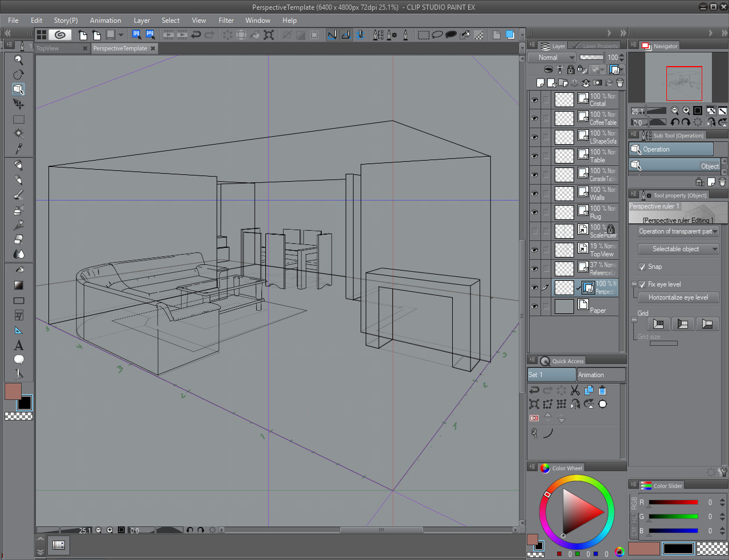Toggle the Fix eye level checkbox
This screenshot has width=729, height=560.
642,284
